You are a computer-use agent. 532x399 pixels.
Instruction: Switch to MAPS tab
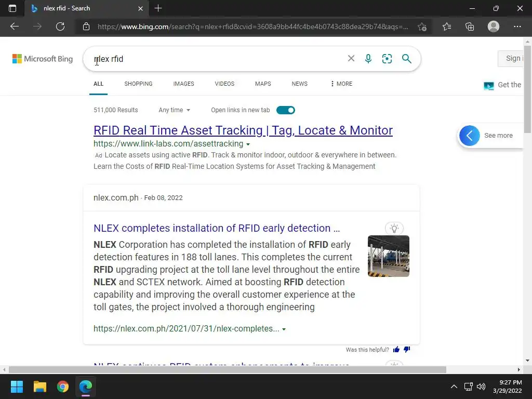point(263,84)
